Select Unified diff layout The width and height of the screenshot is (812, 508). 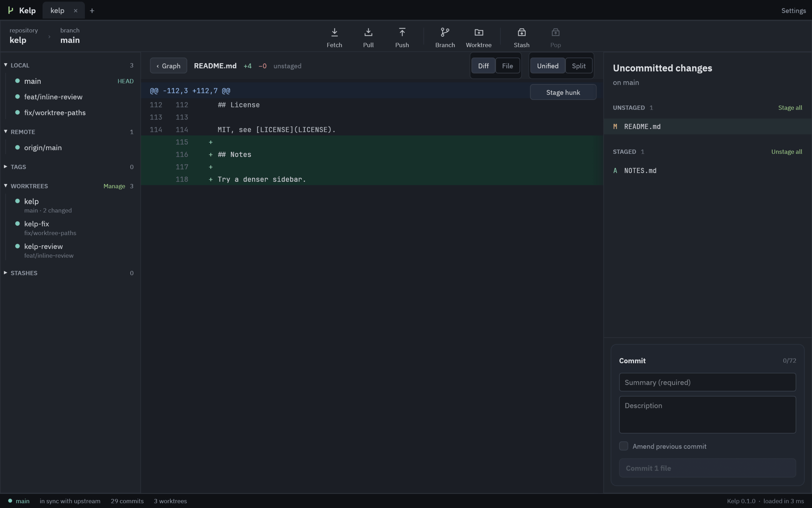[547, 66]
